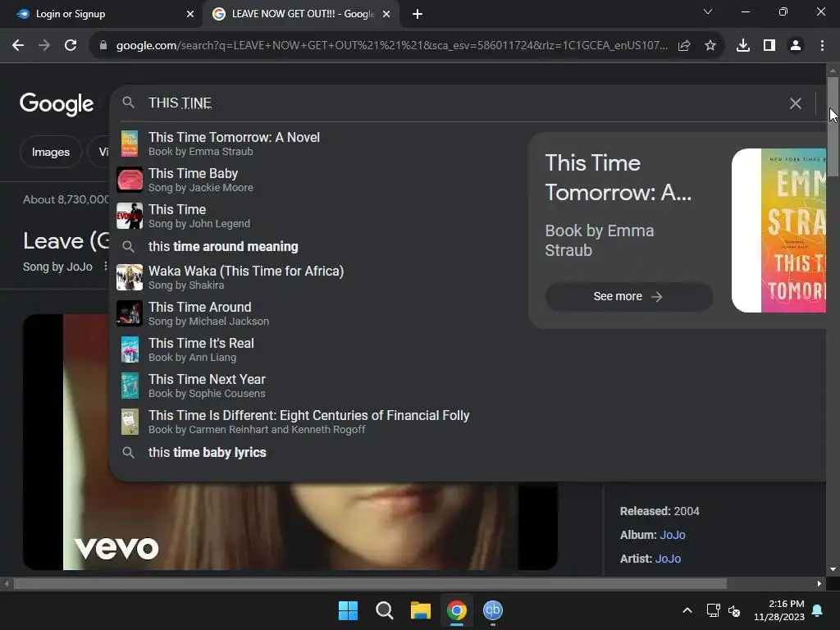This screenshot has width=840, height=630.
Task: Close the LEAVE NOW GET OUT Google tab
Action: [x=386, y=14]
